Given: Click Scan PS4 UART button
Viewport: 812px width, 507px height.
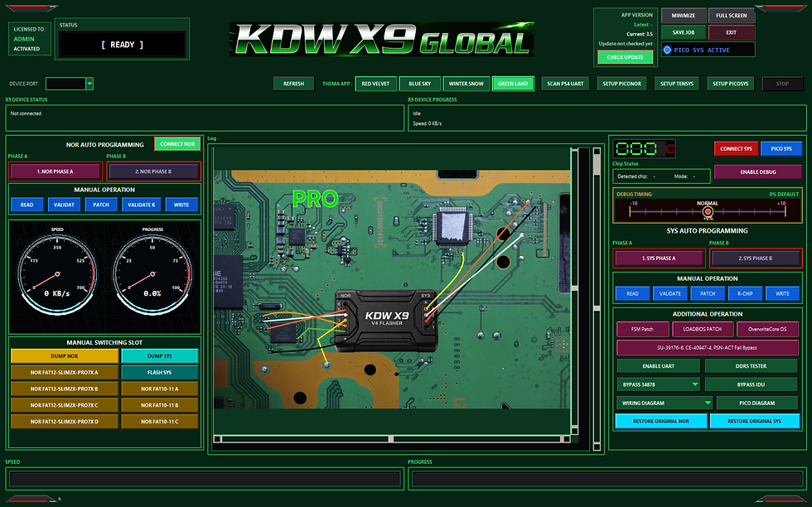Looking at the screenshot, I should [x=565, y=84].
